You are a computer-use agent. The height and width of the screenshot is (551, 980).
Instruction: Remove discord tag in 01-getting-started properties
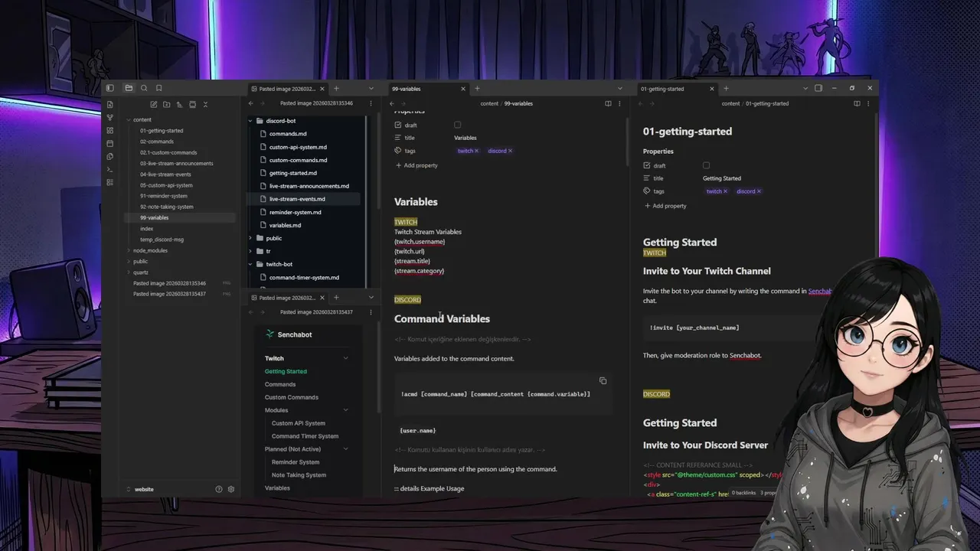point(759,191)
